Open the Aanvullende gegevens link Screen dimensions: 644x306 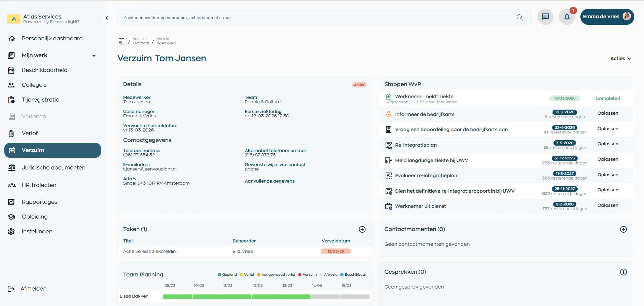(x=270, y=181)
